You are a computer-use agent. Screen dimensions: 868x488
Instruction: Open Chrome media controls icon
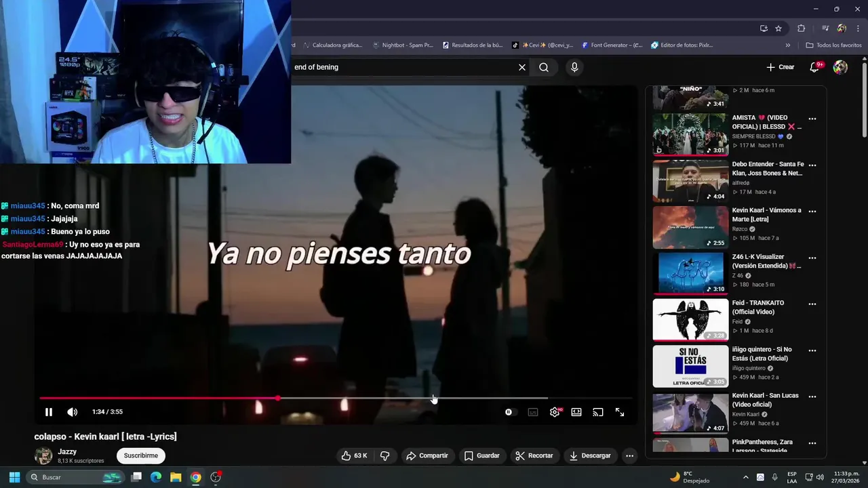[x=825, y=28]
